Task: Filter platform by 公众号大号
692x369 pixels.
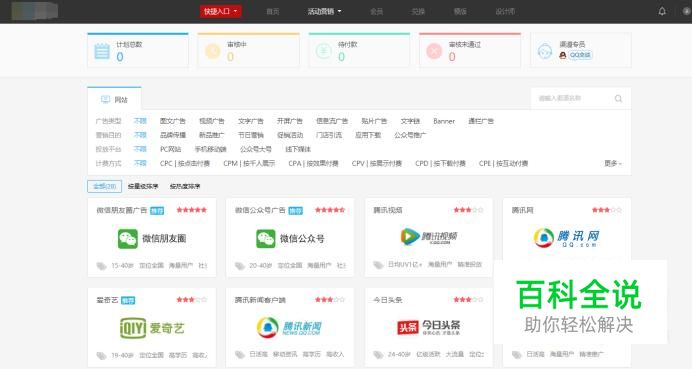Action: [256, 149]
